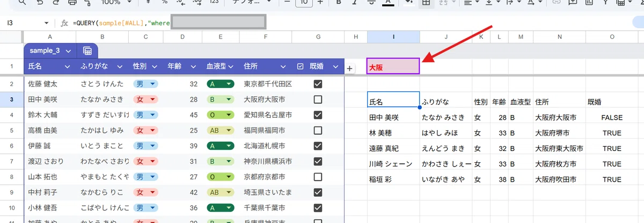The height and width of the screenshot is (223, 644).
Task: Click the fx function icon in formula bar
Action: 64,23
